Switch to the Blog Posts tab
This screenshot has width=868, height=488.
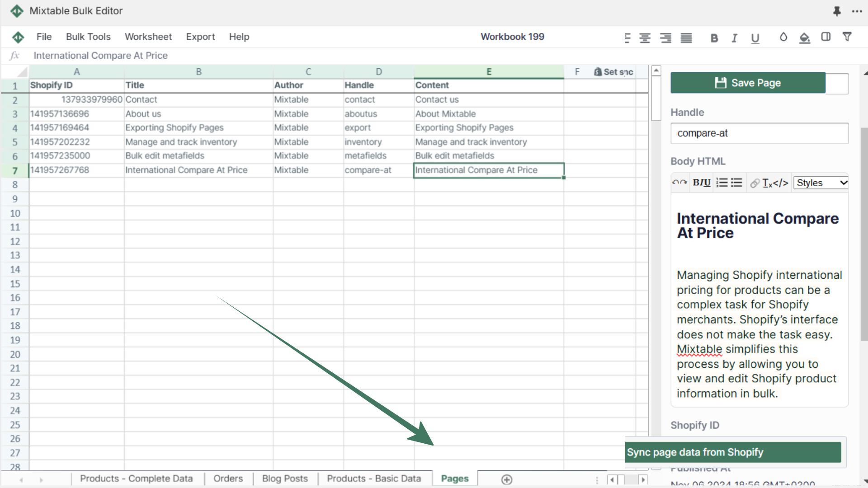(285, 479)
